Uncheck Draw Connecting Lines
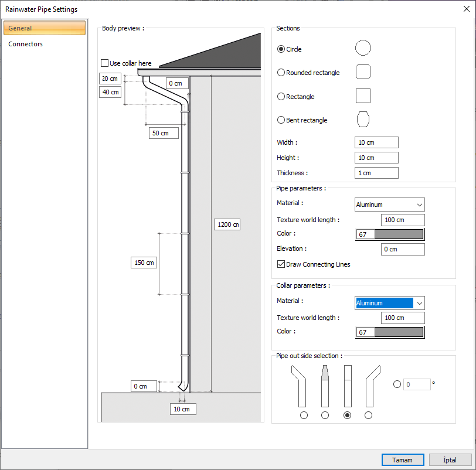 (281, 264)
